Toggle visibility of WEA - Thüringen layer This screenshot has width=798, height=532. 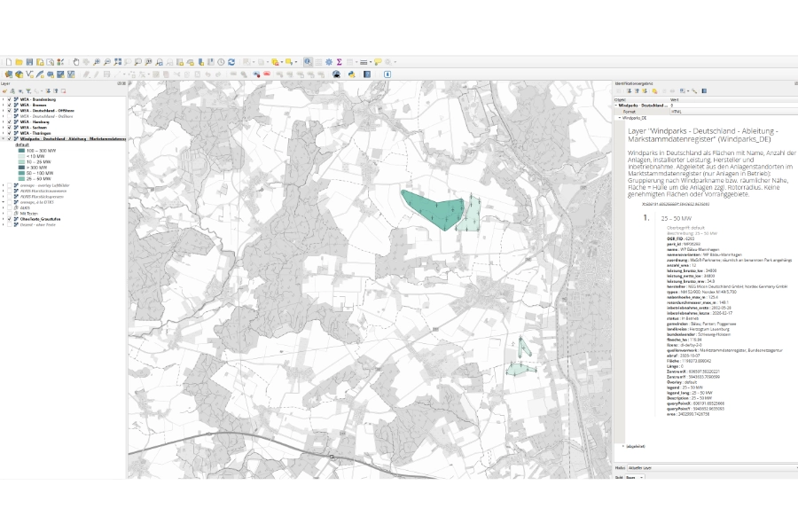10,133
